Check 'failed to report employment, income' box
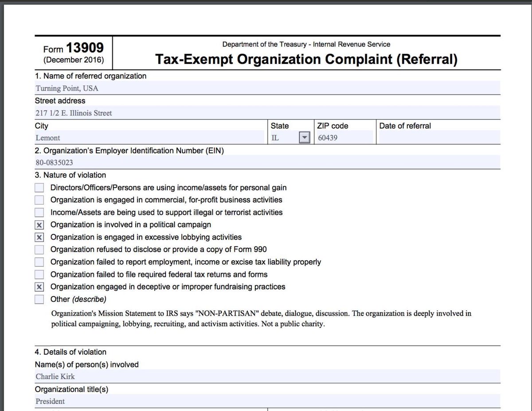Image resolution: width=532 pixels, height=411 pixels. pos(39,262)
